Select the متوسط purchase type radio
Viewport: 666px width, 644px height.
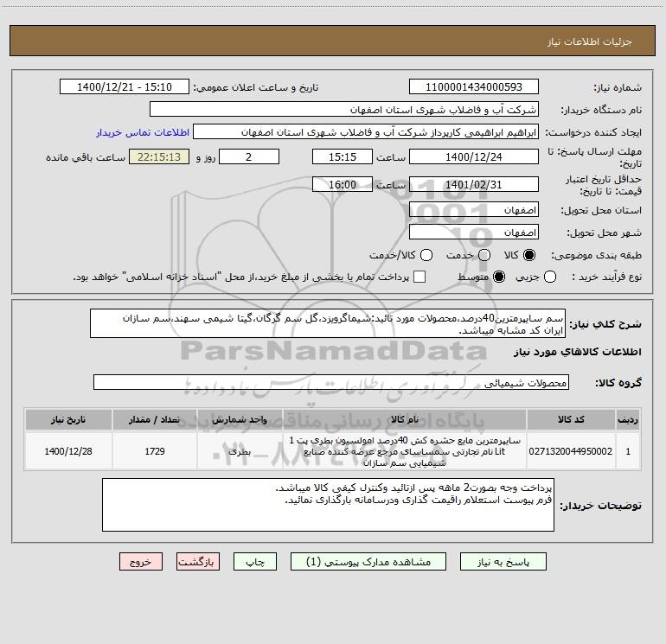point(499,277)
